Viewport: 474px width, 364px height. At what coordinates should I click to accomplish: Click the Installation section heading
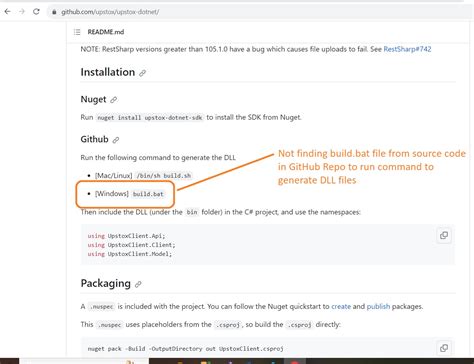tap(108, 72)
